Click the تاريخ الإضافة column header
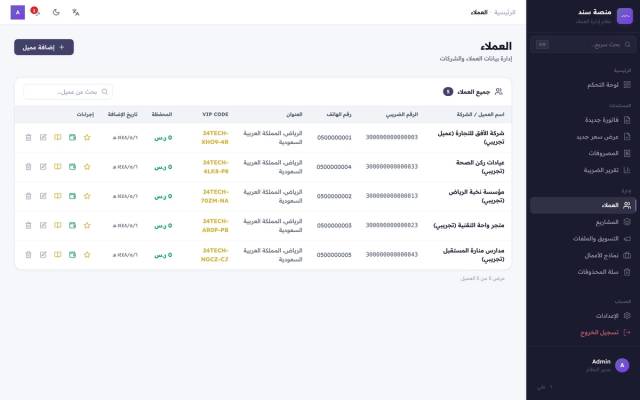This screenshot has width=640, height=400. click(123, 115)
